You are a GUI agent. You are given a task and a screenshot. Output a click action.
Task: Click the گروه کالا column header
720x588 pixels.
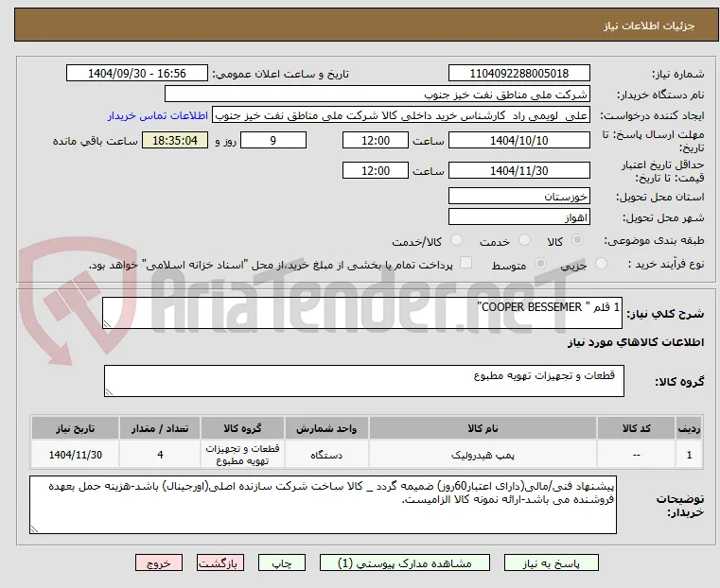[x=242, y=428]
